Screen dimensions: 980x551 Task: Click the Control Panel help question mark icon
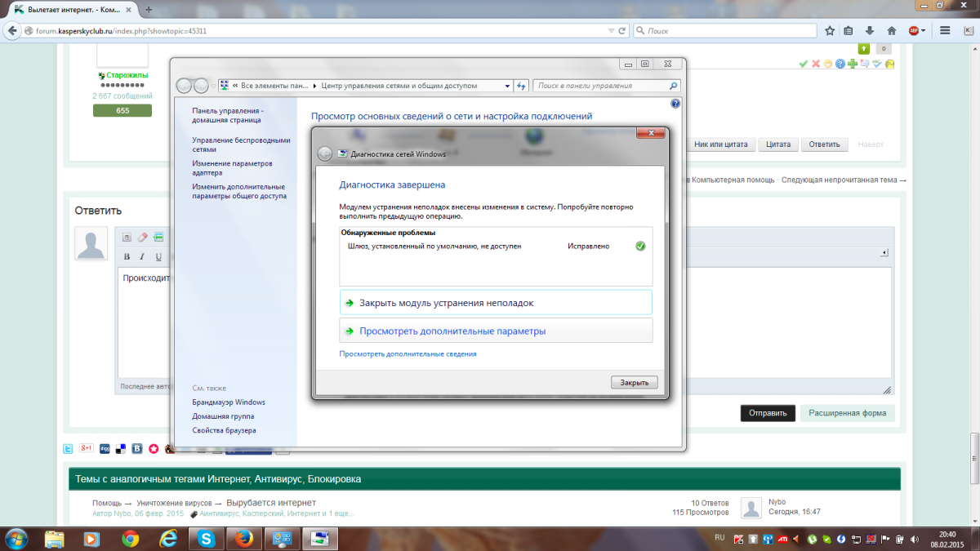675,104
